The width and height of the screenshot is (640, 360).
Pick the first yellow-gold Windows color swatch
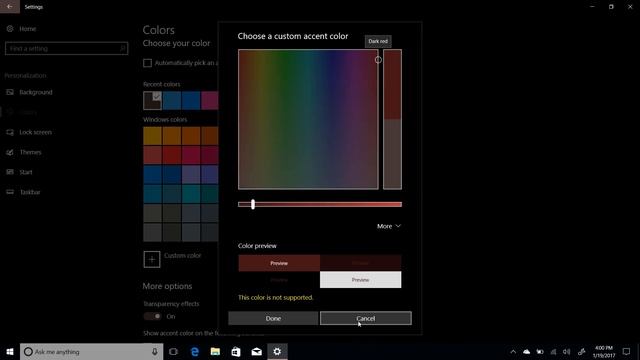(x=153, y=136)
